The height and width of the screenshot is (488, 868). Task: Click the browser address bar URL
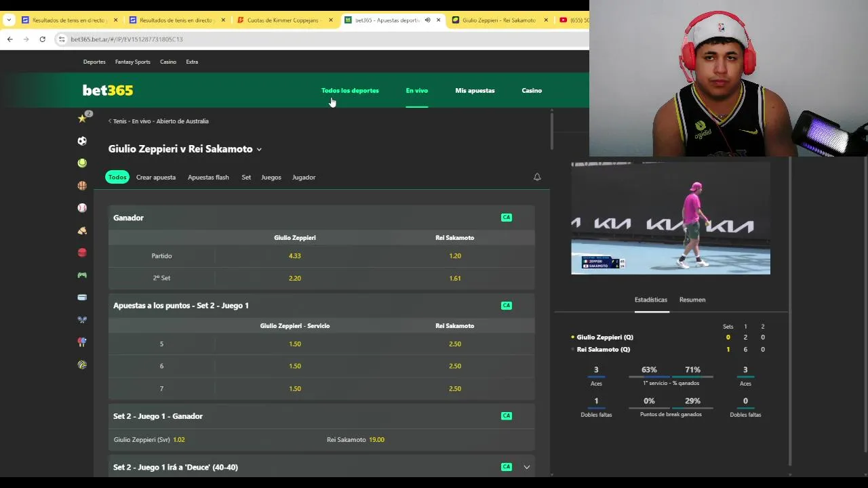pos(127,39)
